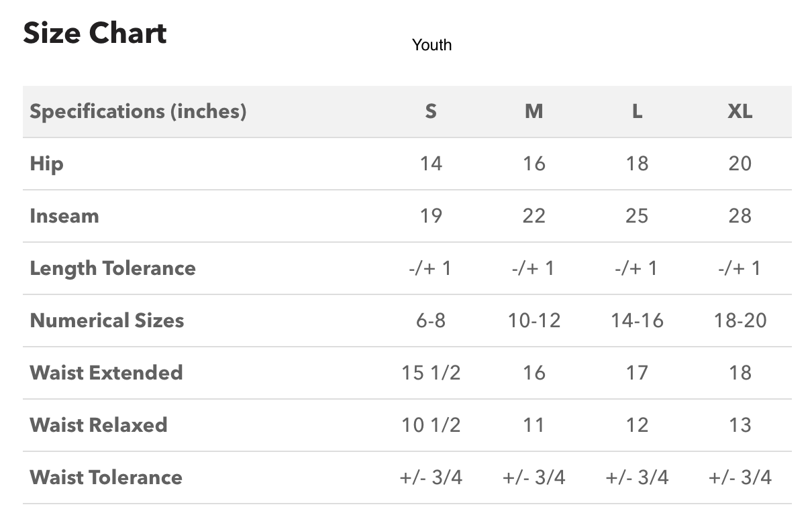Select the Specifications (inches) column header

pos(138,111)
